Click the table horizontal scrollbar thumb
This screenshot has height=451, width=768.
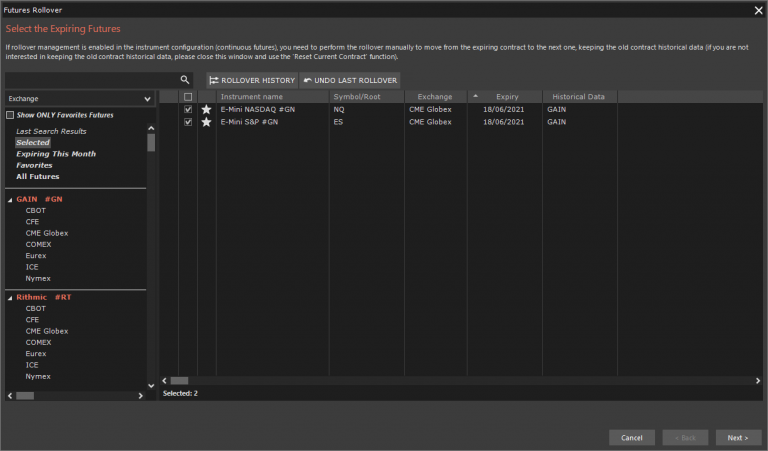(179, 381)
